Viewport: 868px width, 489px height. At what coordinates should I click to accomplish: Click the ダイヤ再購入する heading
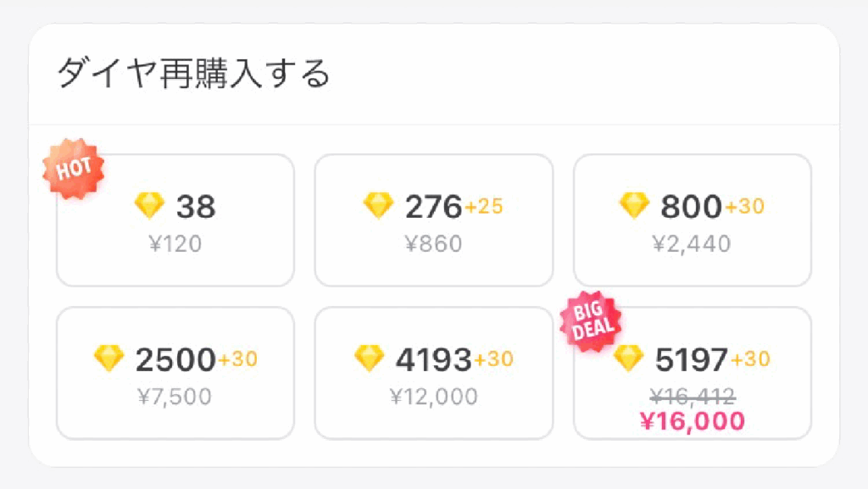coord(193,75)
